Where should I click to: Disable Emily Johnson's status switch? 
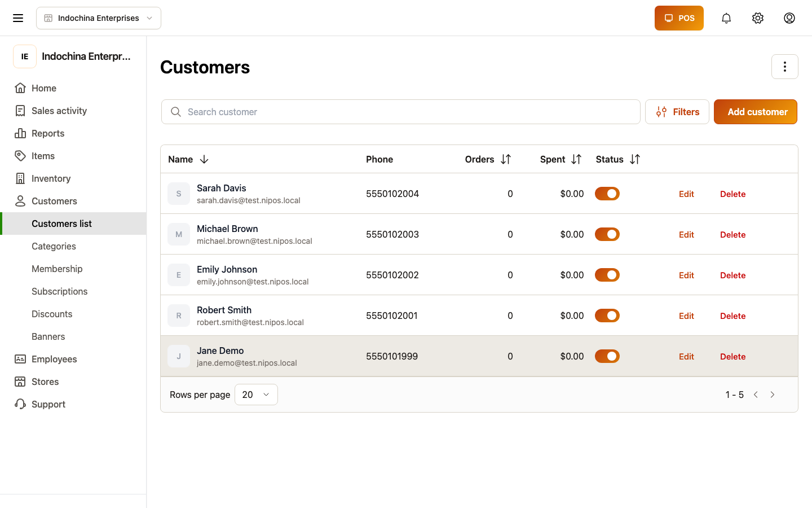(x=607, y=275)
